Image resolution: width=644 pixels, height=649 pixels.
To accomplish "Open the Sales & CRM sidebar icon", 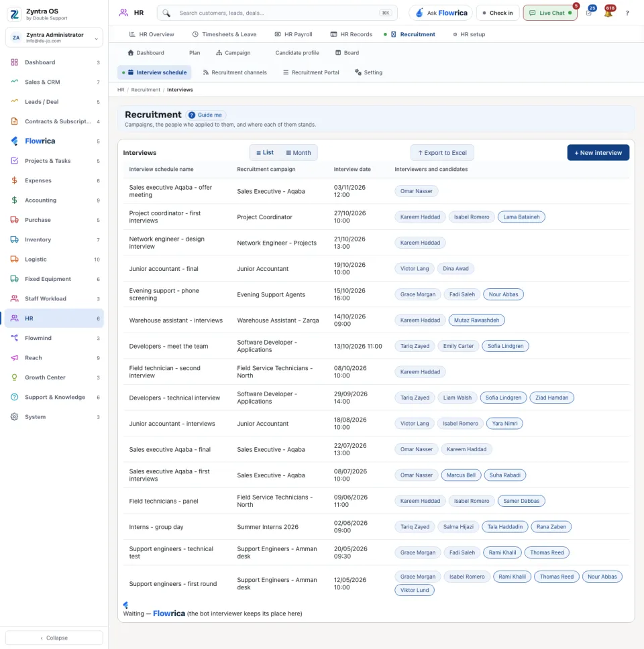I will [x=15, y=82].
